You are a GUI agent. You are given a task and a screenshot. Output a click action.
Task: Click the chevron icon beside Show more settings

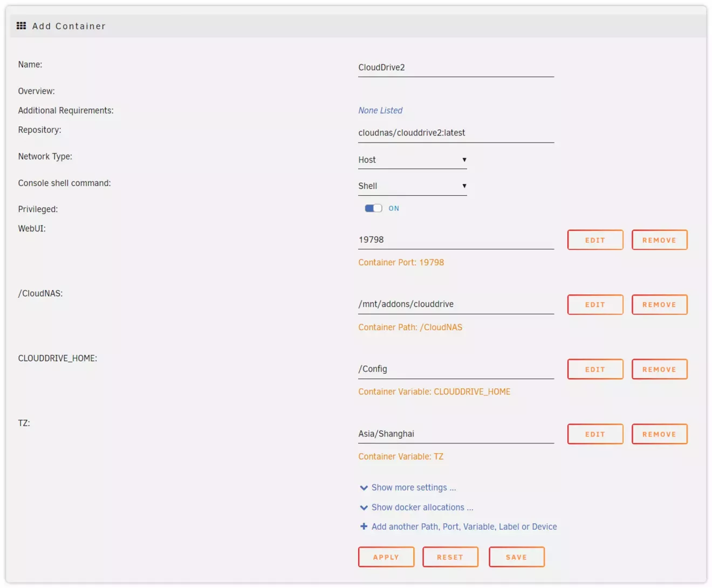tap(364, 488)
